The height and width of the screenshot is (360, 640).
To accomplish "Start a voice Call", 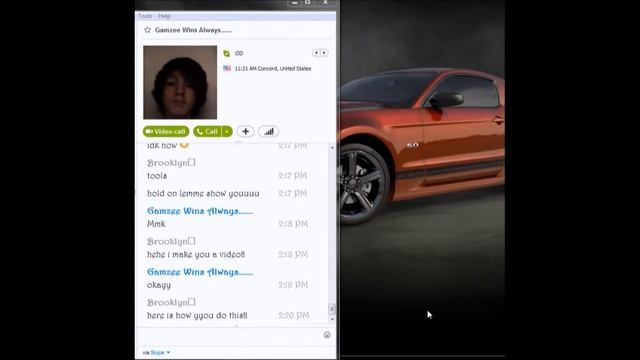I will 207,131.
